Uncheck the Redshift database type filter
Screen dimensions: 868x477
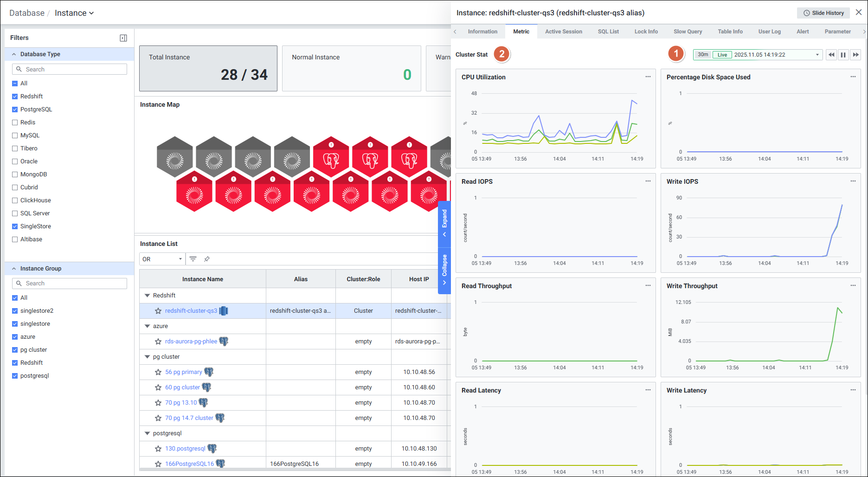pos(15,97)
